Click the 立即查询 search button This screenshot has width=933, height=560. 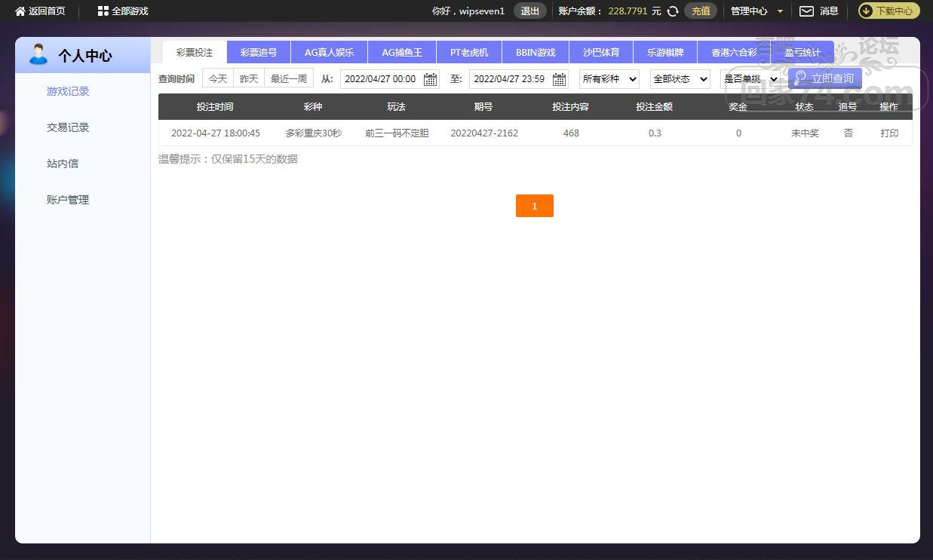tap(824, 78)
